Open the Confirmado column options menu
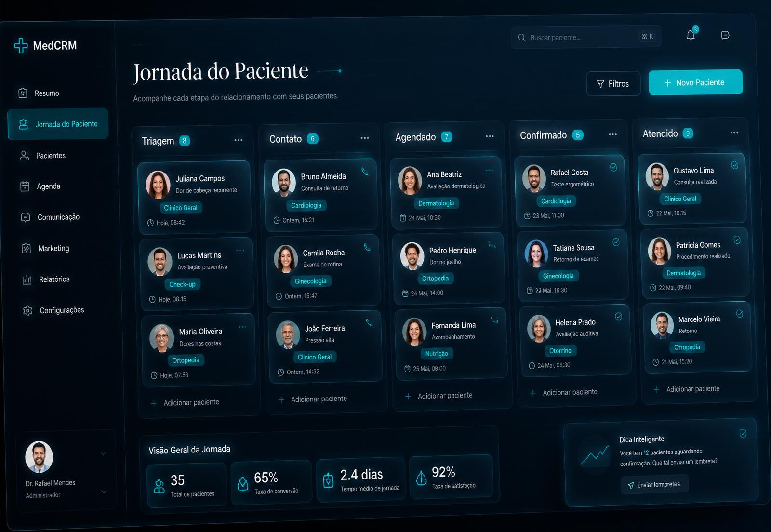 pyautogui.click(x=613, y=134)
